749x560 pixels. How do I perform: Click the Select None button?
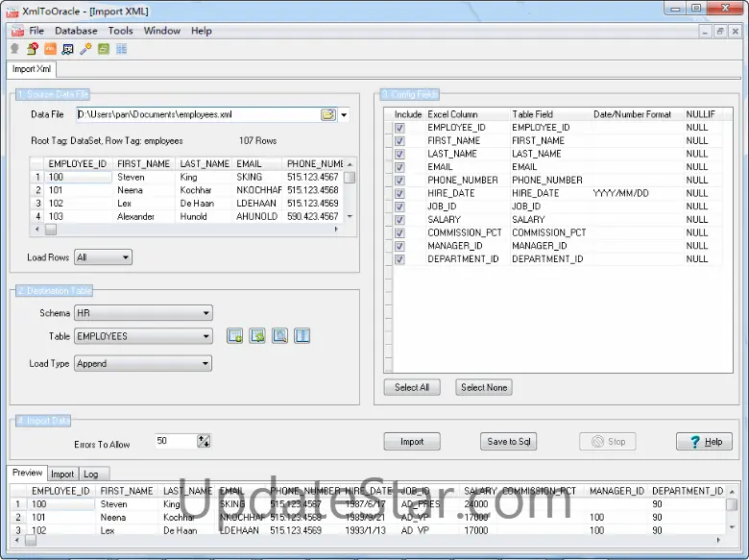484,387
